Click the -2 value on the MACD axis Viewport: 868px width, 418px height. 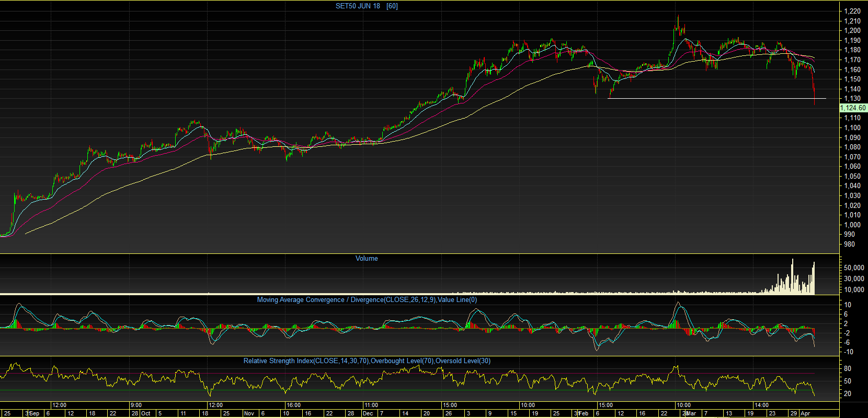[847, 333]
